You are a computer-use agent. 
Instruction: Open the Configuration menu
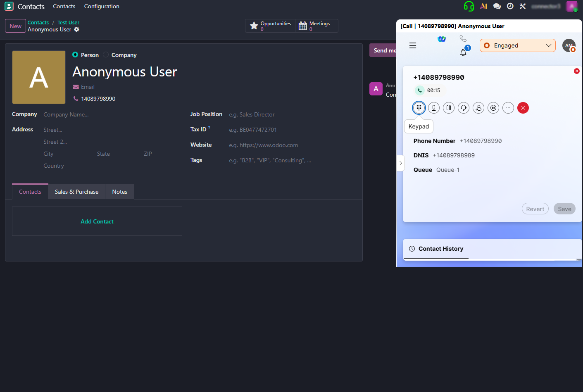click(x=102, y=6)
